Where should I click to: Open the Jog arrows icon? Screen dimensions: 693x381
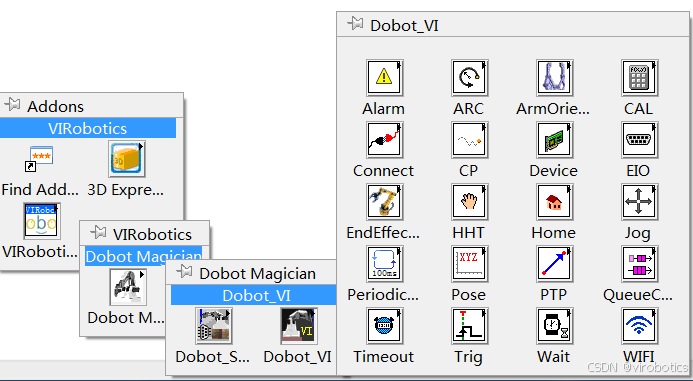[639, 202]
